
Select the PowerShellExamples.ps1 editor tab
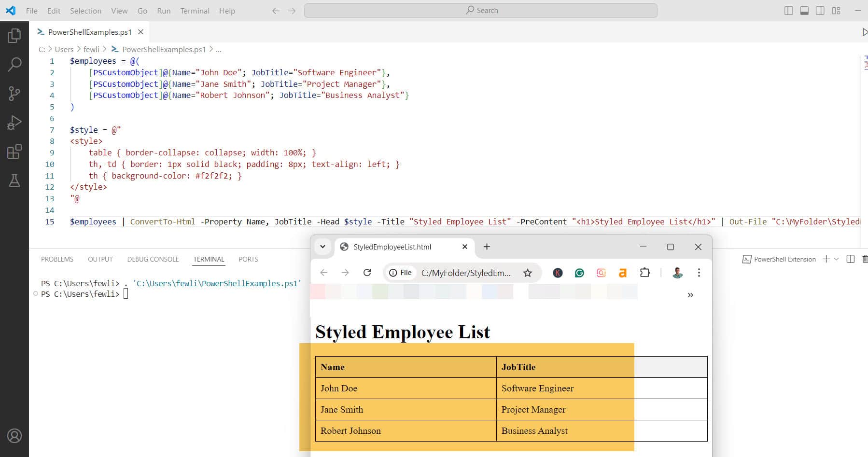tap(90, 32)
